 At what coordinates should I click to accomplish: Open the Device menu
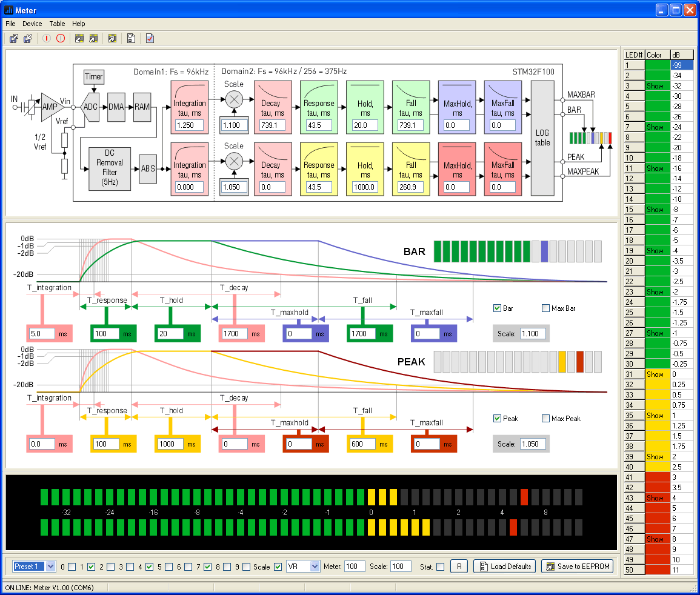point(32,24)
